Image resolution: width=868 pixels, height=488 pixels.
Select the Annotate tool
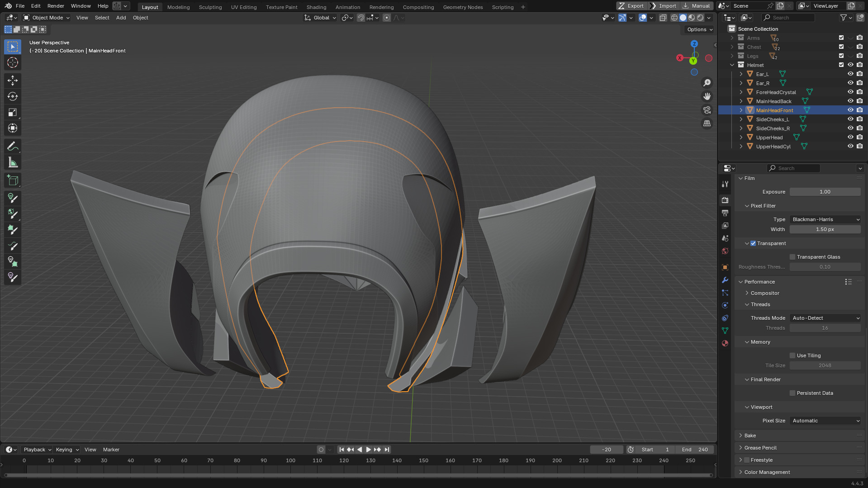click(x=13, y=146)
